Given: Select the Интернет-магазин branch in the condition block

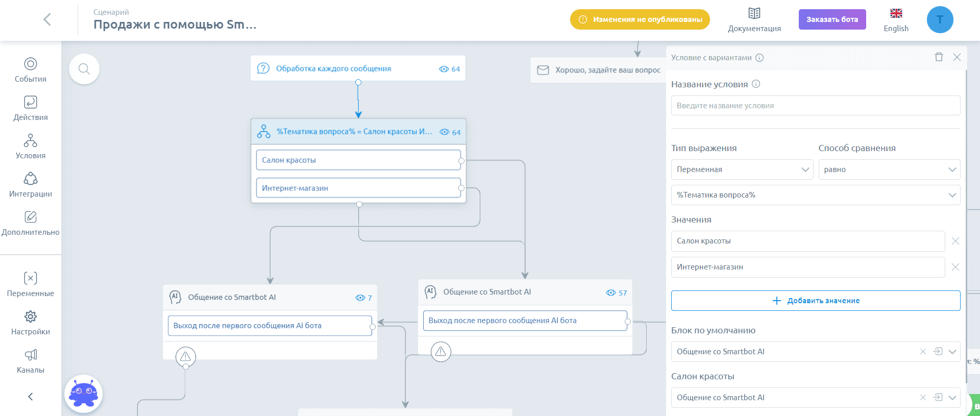Looking at the screenshot, I should (358, 188).
